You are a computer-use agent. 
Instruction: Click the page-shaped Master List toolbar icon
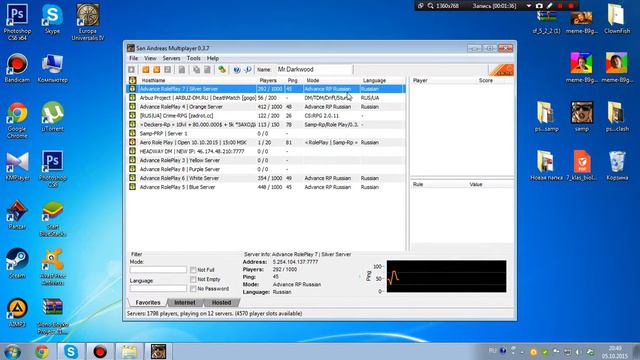point(182,70)
